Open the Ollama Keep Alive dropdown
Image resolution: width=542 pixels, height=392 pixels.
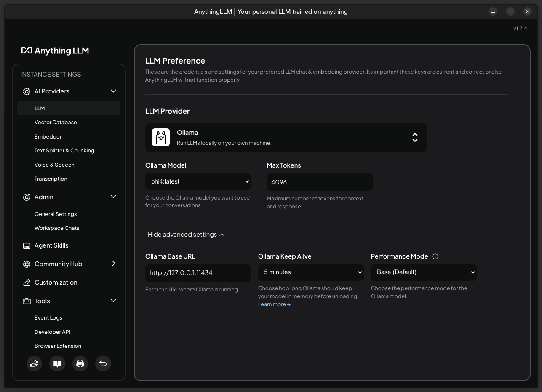[311, 272]
